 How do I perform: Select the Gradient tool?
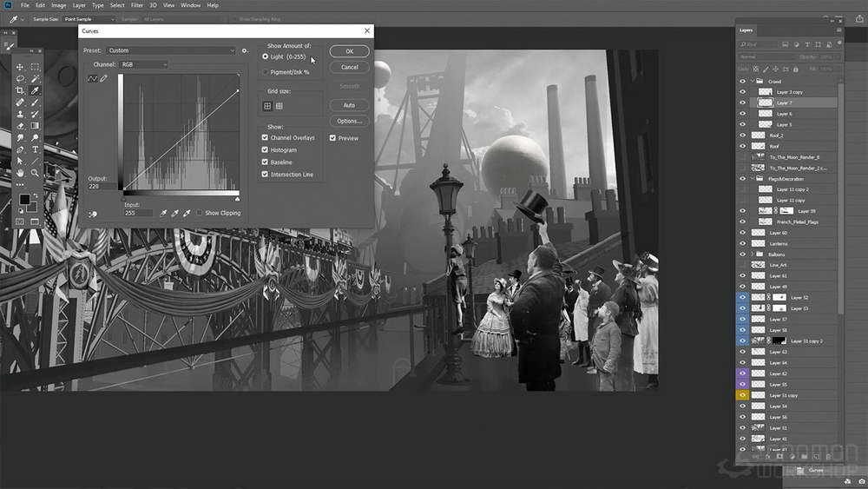pyautogui.click(x=35, y=126)
